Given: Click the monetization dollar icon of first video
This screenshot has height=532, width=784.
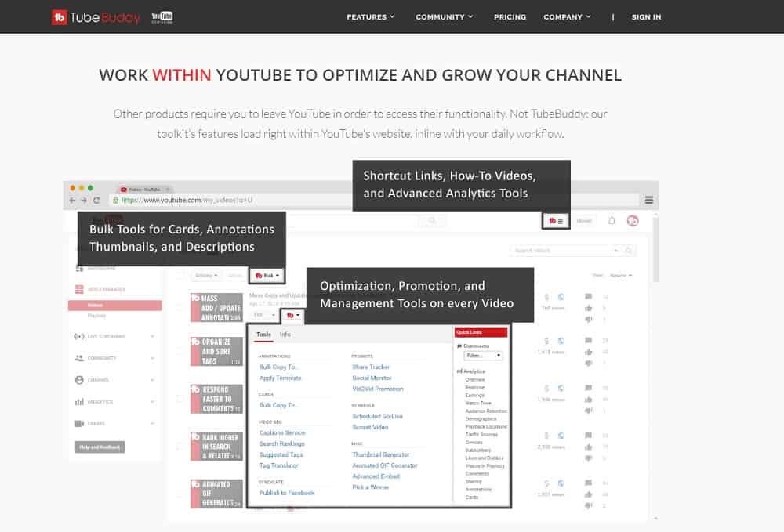Looking at the screenshot, I should point(546,297).
